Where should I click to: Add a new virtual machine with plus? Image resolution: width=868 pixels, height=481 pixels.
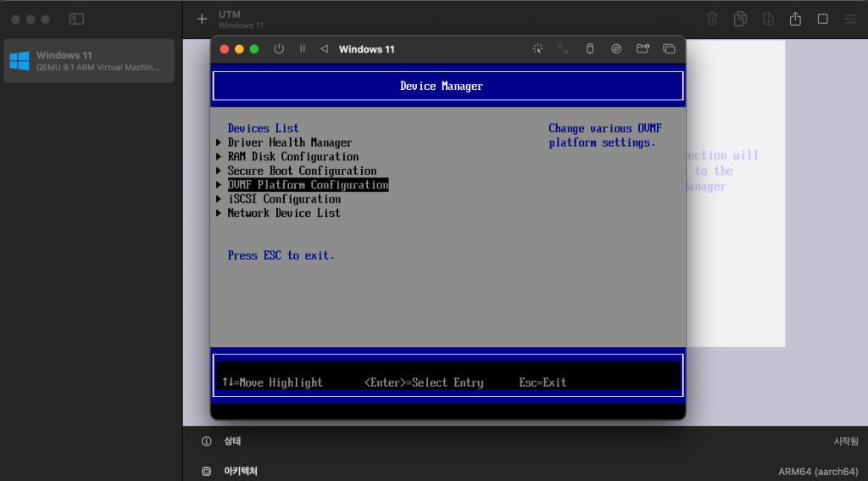point(202,19)
